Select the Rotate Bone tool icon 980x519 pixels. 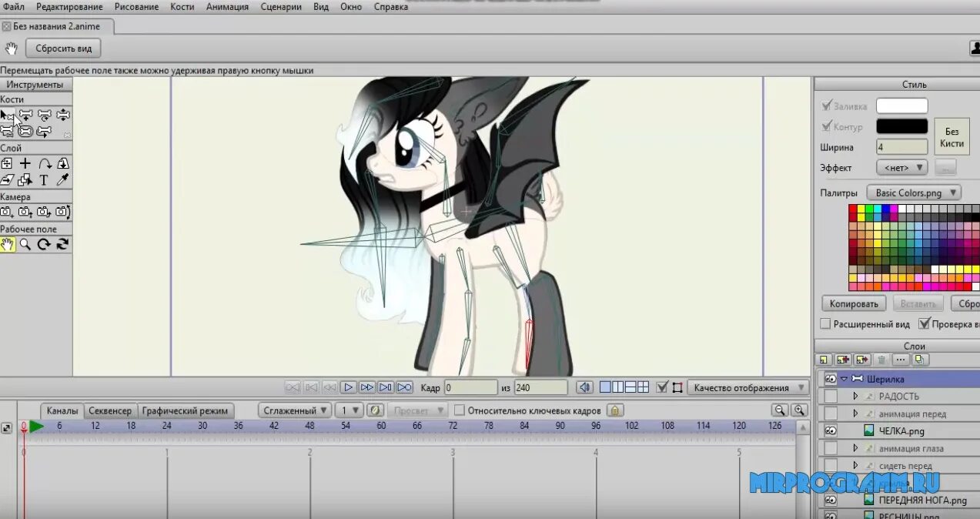pyautogui.click(x=45, y=115)
